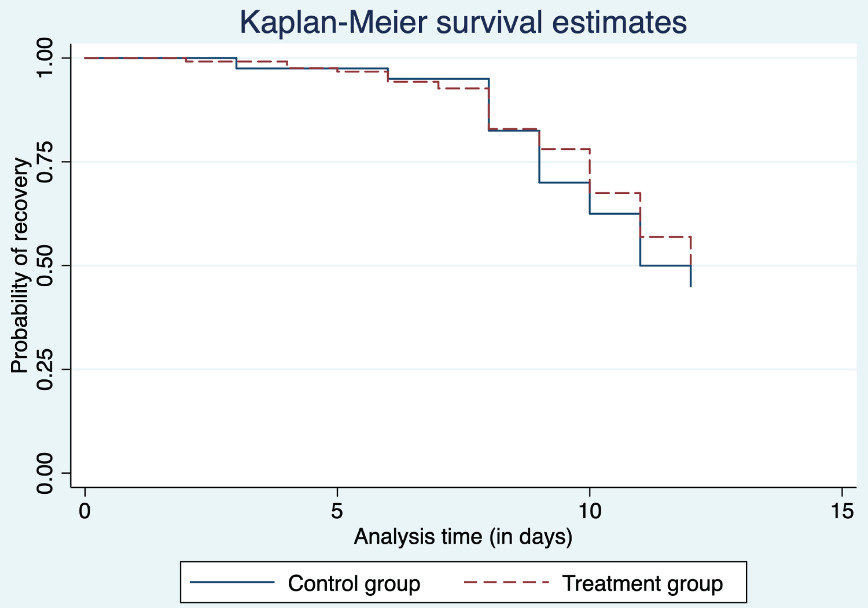Click the 0.50 y-axis tick label
This screenshot has height=608, width=868.
click(45, 266)
